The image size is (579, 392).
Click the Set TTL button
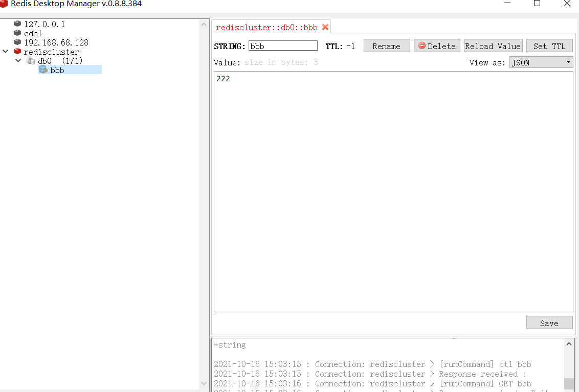pyautogui.click(x=549, y=46)
